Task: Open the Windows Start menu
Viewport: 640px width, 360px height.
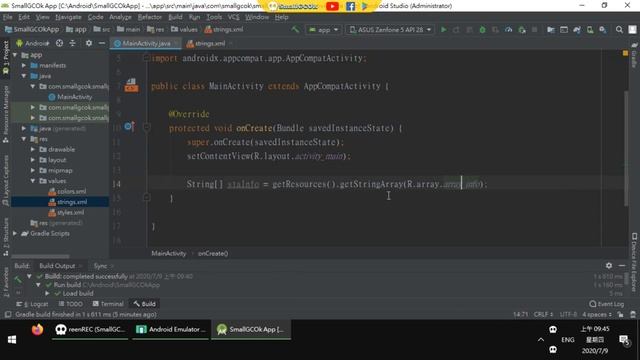Action: (x=12, y=340)
